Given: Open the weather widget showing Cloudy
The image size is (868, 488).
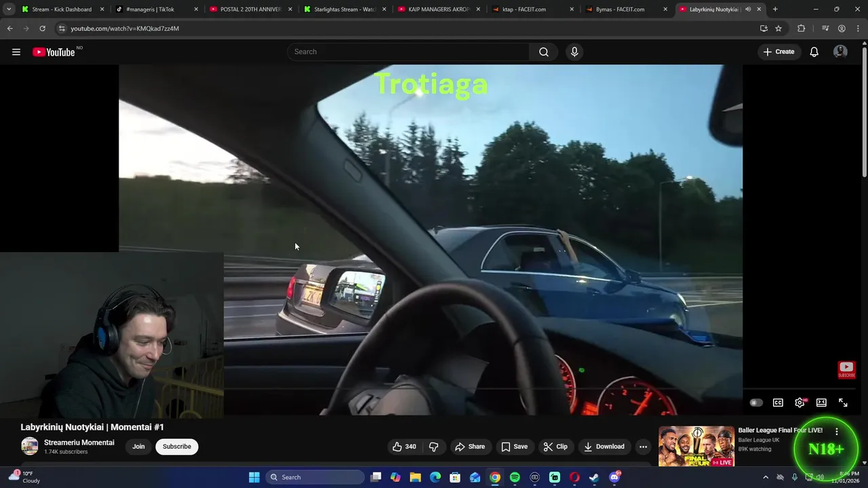Looking at the screenshot, I should point(24,477).
